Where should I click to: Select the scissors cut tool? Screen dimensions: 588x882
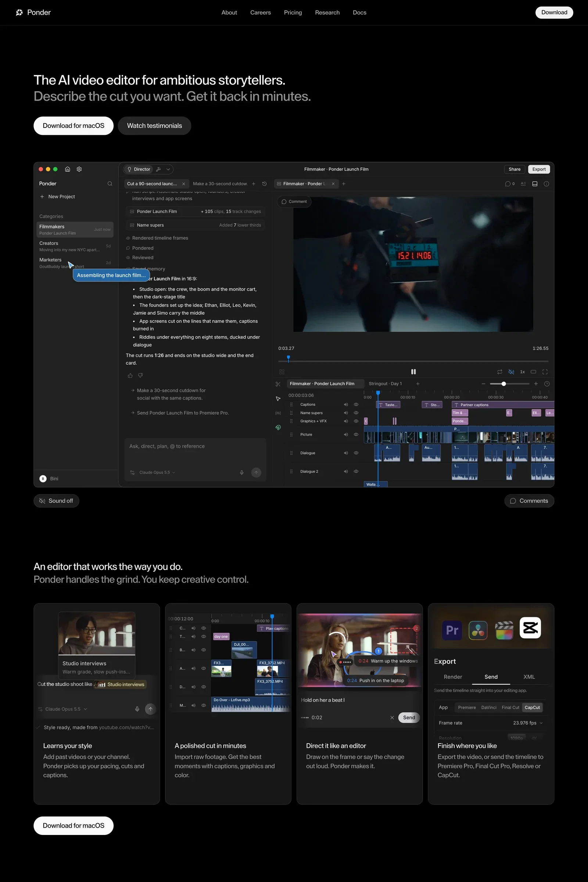click(x=278, y=384)
